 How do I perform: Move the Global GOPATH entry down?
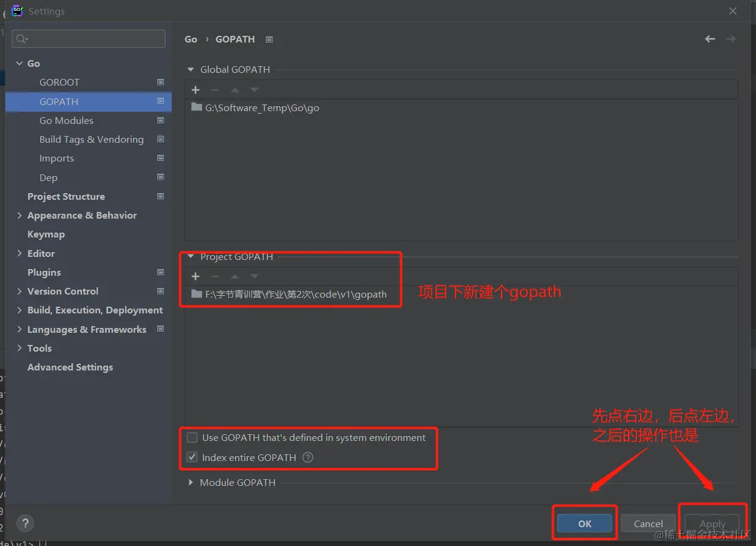click(x=254, y=90)
